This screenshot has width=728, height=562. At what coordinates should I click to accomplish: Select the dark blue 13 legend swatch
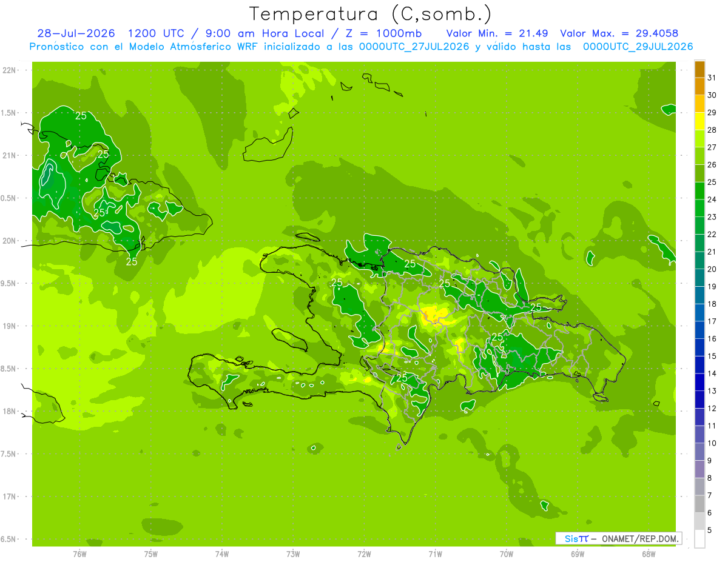pyautogui.click(x=699, y=383)
